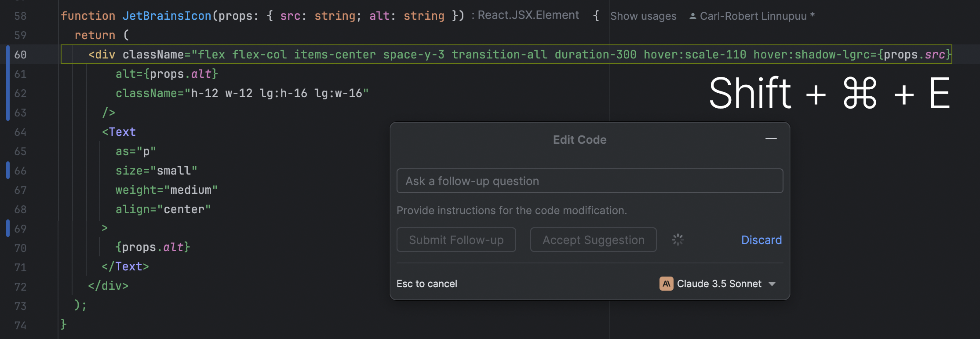Viewport: 980px width, 339px height.
Task: Click the blue change marker at line 66
Action: pos(8,170)
